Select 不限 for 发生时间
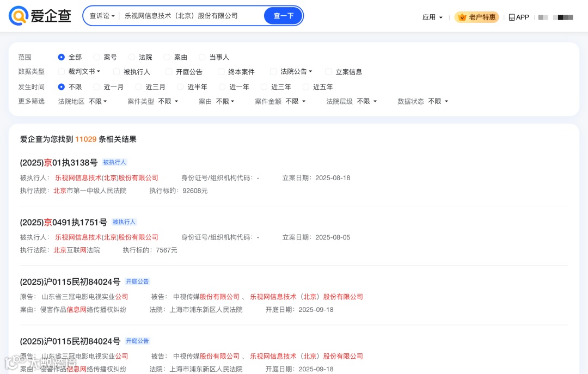Viewport: 588px width, 374px height. [x=62, y=87]
